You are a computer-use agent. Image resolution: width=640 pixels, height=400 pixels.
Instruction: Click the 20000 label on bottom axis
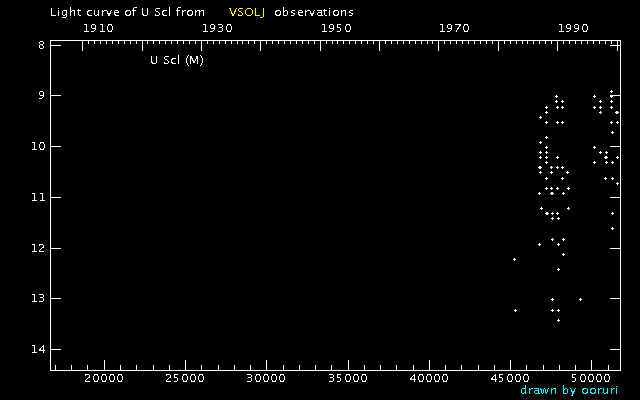point(103,379)
